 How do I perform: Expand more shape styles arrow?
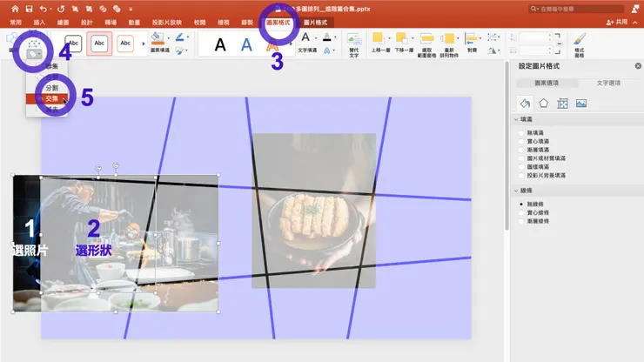pyautogui.click(x=144, y=44)
